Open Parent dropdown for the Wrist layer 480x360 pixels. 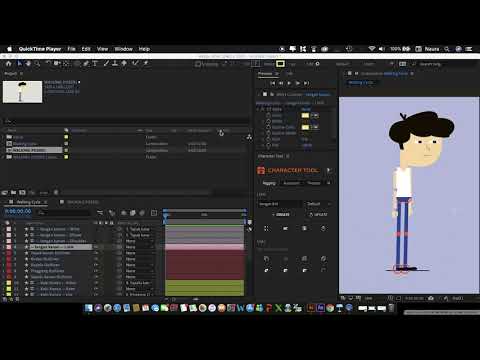[140, 229]
